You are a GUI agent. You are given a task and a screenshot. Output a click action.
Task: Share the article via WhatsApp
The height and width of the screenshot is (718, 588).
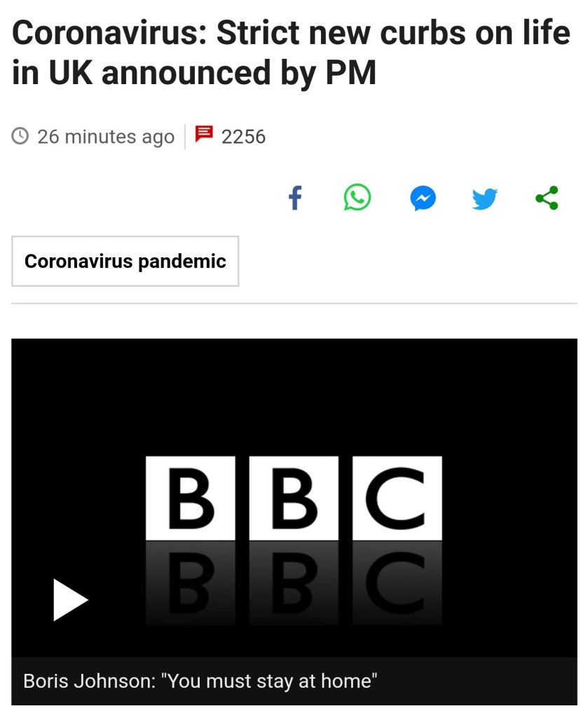pos(357,198)
